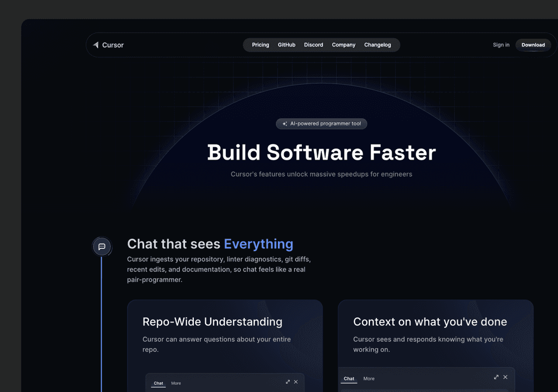Select Chat tab in the Context card panel
558x392 pixels.
349,379
